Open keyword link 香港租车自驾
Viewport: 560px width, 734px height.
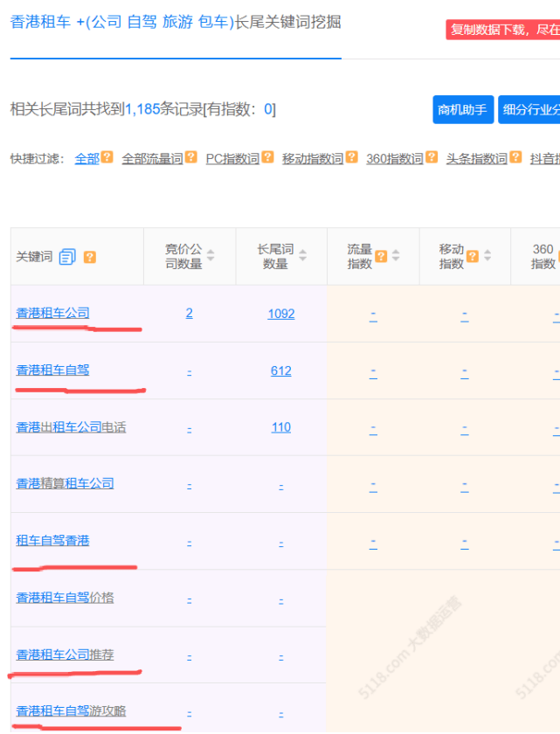click(x=53, y=370)
